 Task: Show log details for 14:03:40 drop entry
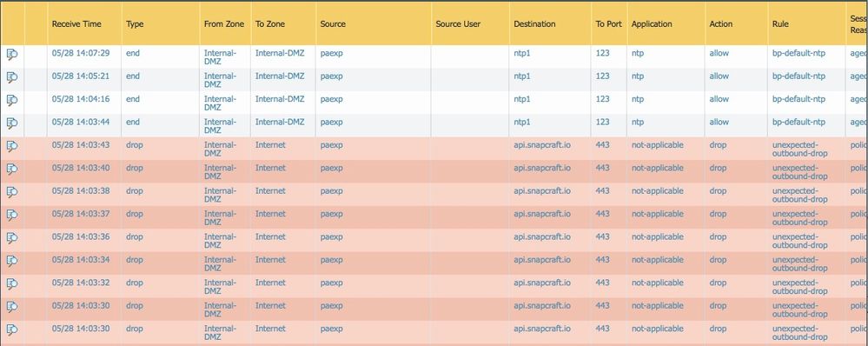pos(12,169)
